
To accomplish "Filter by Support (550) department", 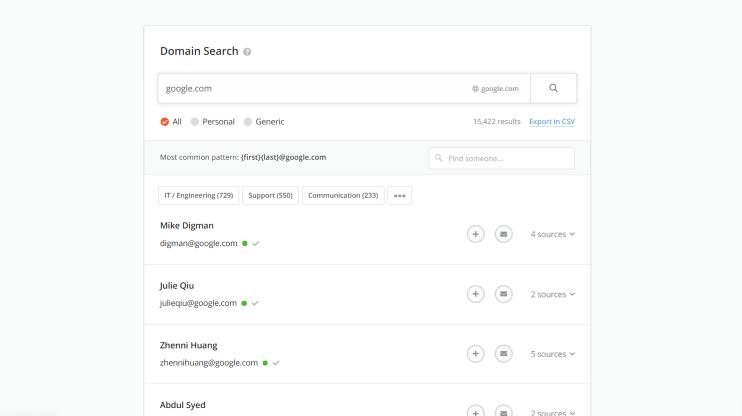I will pyautogui.click(x=270, y=195).
